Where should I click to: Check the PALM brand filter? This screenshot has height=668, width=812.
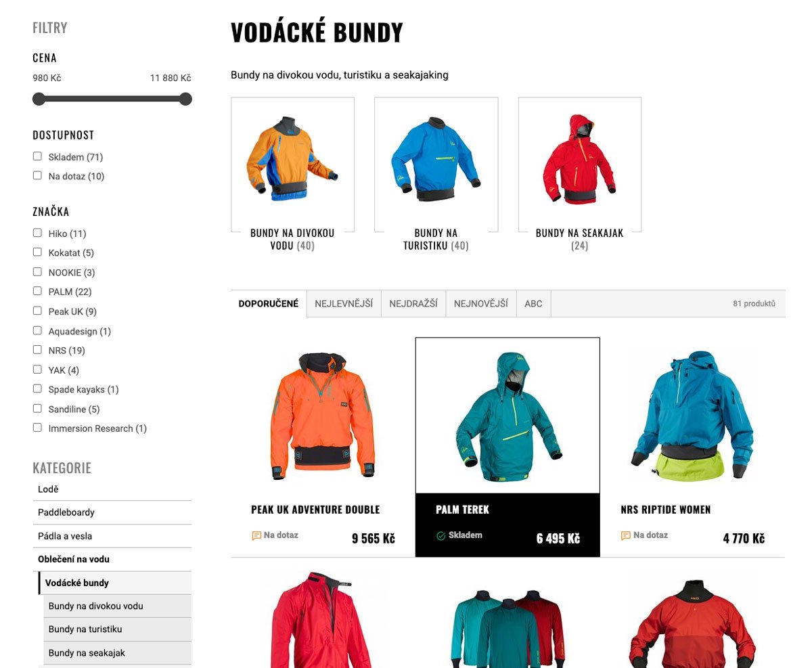coord(37,291)
